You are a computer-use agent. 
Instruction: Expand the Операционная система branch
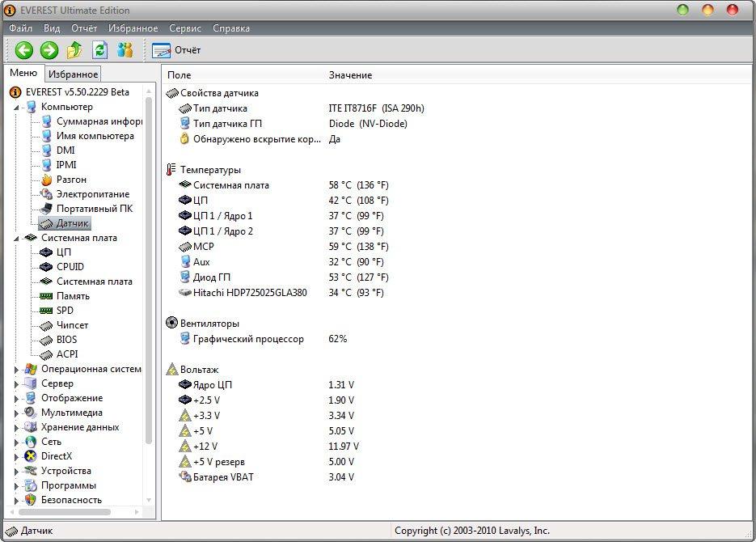pos(16,370)
